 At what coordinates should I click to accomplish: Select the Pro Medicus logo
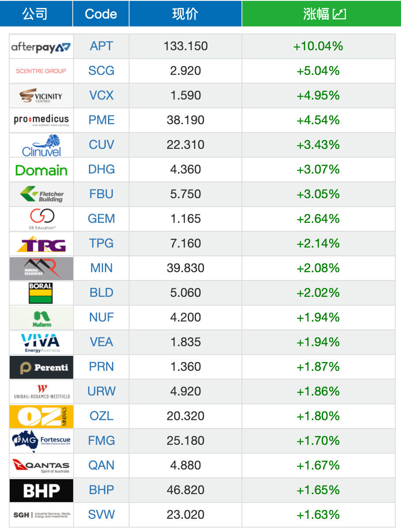(x=41, y=120)
